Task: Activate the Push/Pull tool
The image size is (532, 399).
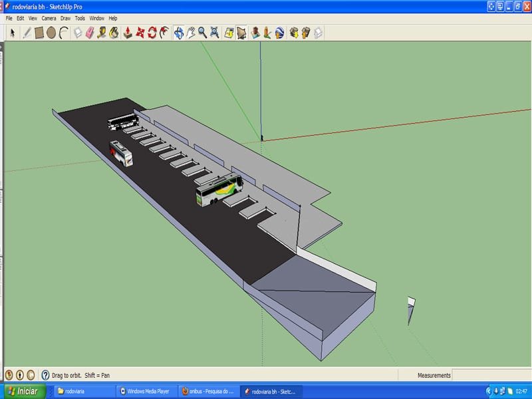Action: (x=128, y=32)
